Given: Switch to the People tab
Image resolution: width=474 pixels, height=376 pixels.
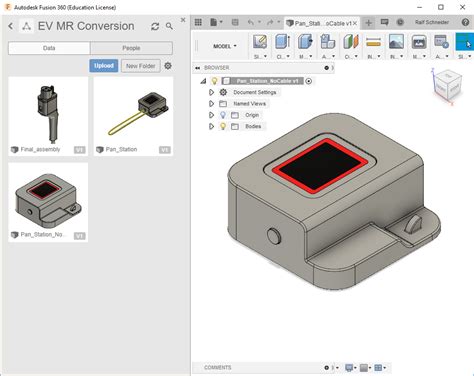Looking at the screenshot, I should [131, 48].
